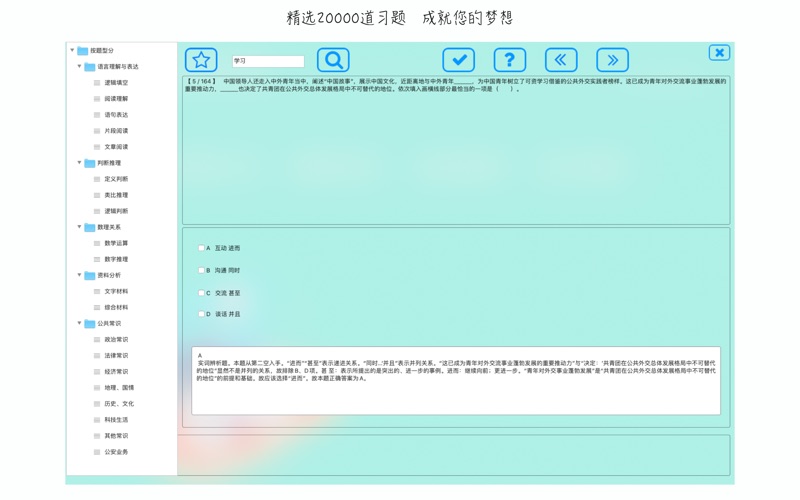800x500 pixels.
Task: Check option C 交流 甚至
Action: [201, 293]
